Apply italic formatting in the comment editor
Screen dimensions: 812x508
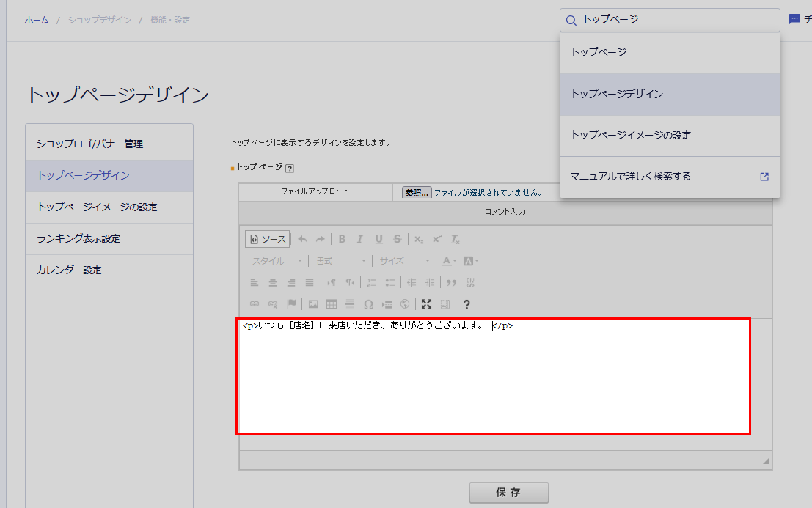[x=359, y=239]
